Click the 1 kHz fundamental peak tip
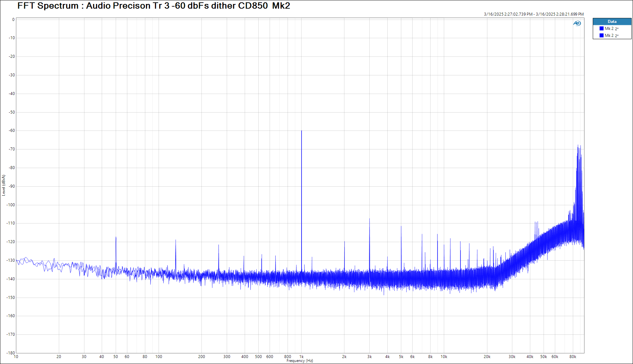Viewport: 633px width, 364px height. [302, 131]
